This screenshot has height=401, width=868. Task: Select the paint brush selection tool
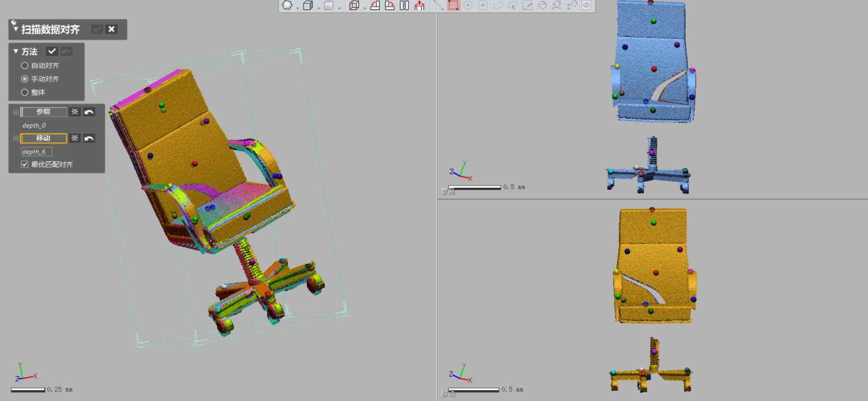(527, 6)
